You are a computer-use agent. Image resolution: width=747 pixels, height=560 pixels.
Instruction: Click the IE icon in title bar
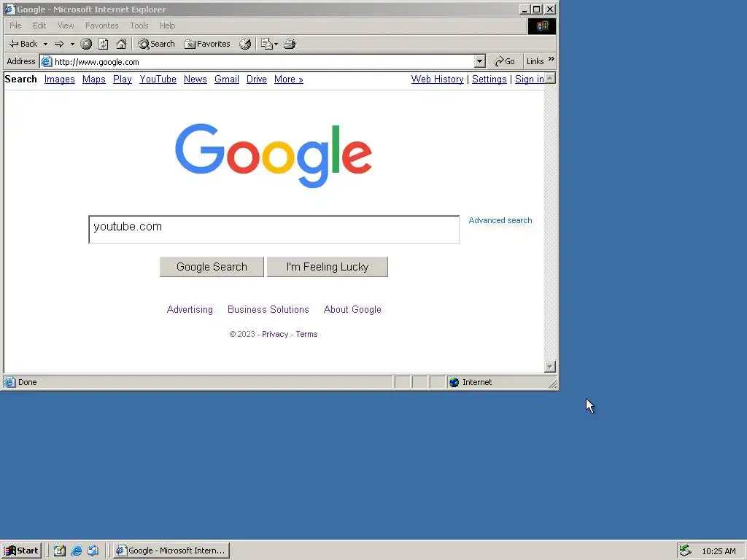9,9
